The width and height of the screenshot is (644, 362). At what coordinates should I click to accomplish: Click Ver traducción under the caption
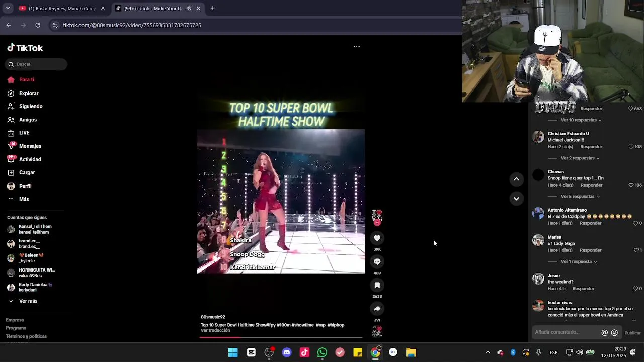pos(215,330)
